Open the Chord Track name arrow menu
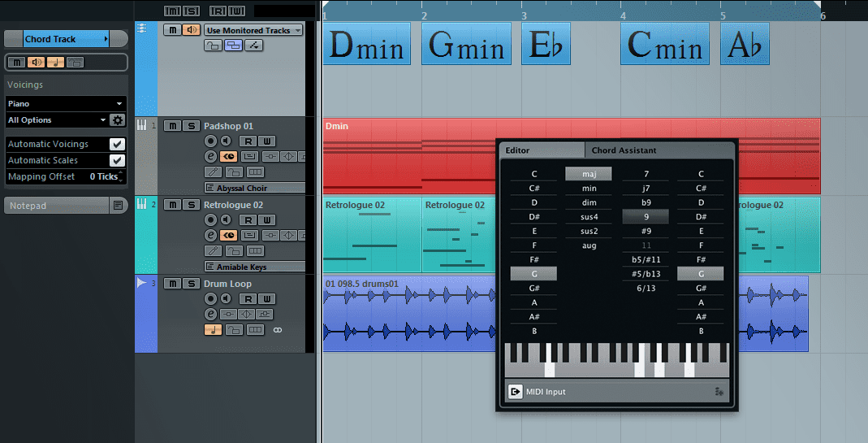Screen dimensions: 868x443 point(106,39)
